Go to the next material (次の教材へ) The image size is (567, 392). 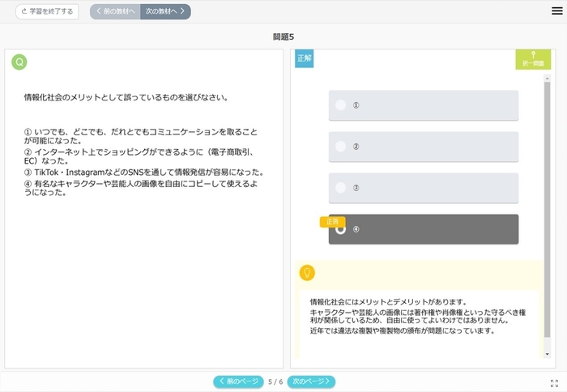(165, 11)
